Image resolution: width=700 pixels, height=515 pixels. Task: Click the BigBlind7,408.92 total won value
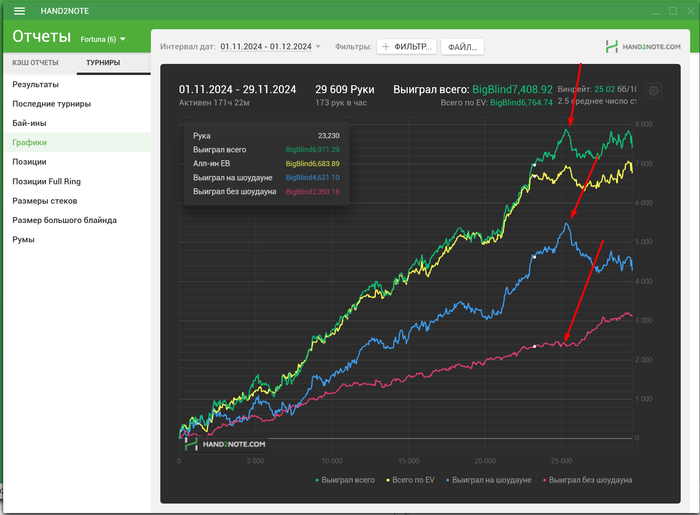click(512, 89)
